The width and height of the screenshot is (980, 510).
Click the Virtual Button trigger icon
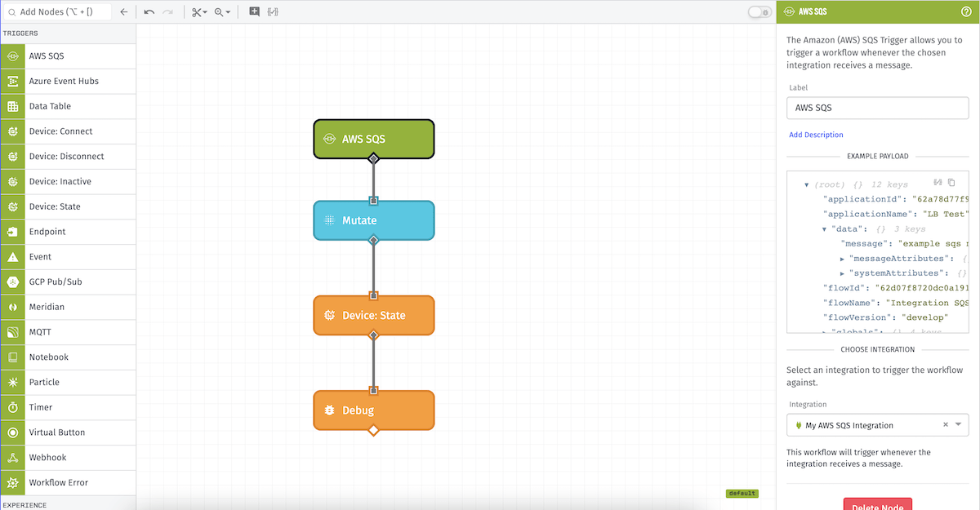pyautogui.click(x=12, y=432)
